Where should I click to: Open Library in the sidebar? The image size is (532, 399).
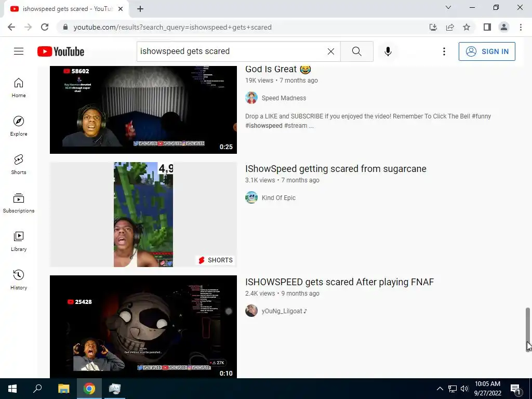[19, 241]
